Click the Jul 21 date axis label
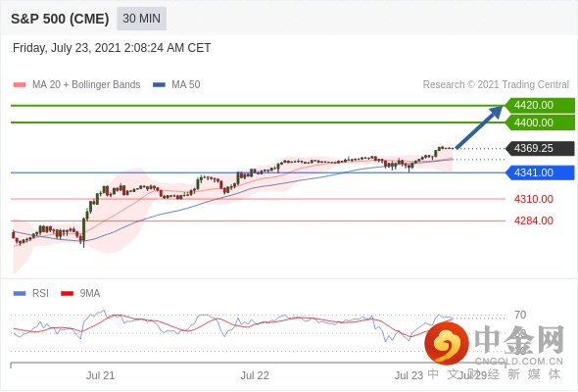This screenshot has width=578, height=392. pyautogui.click(x=100, y=375)
